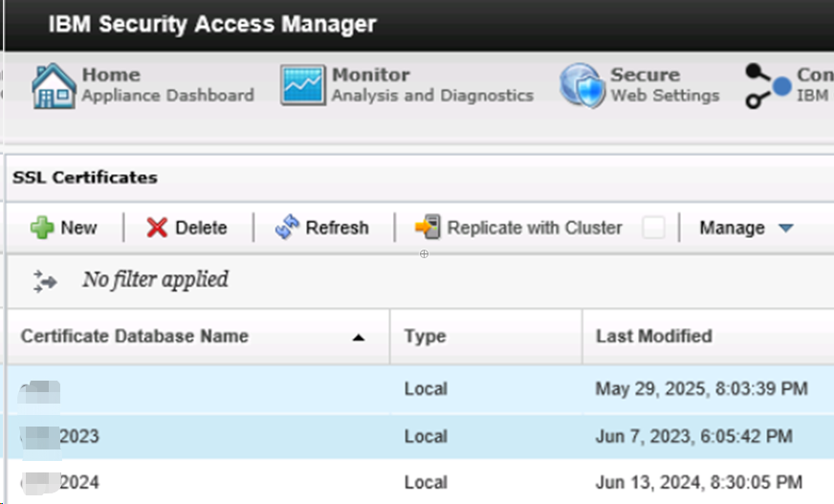Click the SSL Certificates panel title

85,178
